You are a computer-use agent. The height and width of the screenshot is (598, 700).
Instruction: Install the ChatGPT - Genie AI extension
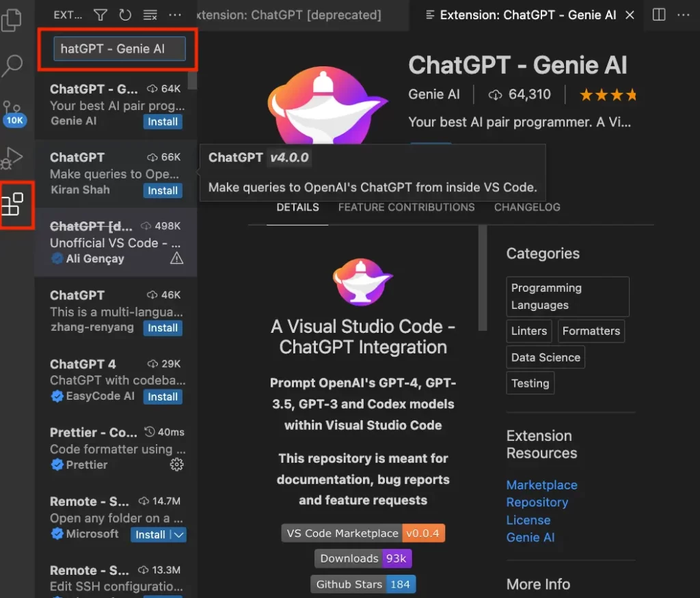pyautogui.click(x=163, y=122)
